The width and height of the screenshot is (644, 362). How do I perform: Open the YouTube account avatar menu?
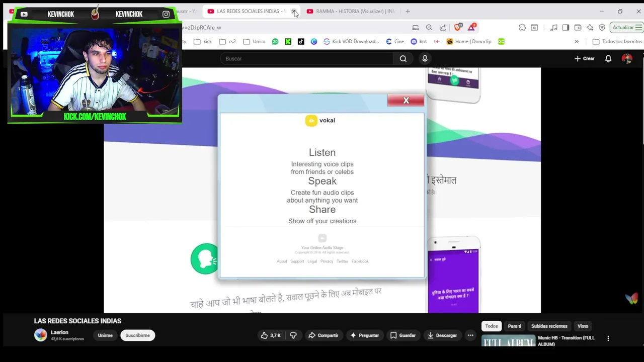(627, 59)
